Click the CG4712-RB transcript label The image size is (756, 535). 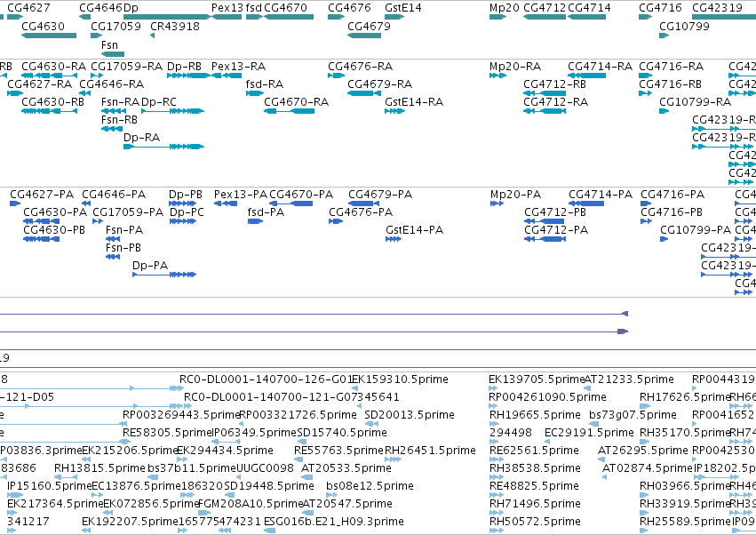(x=555, y=84)
